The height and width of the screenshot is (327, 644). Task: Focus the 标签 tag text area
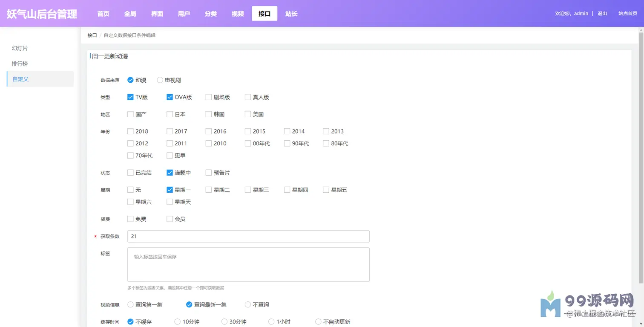pos(248,264)
